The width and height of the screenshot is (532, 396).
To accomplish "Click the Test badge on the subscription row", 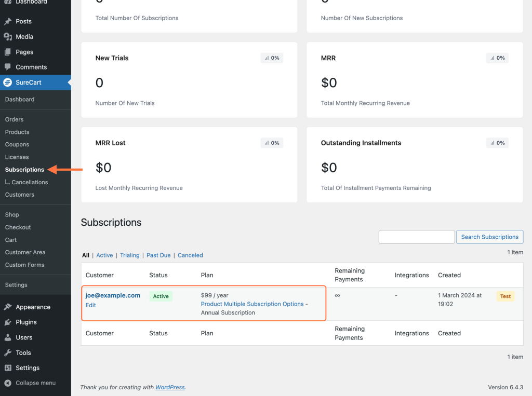I will click(505, 296).
